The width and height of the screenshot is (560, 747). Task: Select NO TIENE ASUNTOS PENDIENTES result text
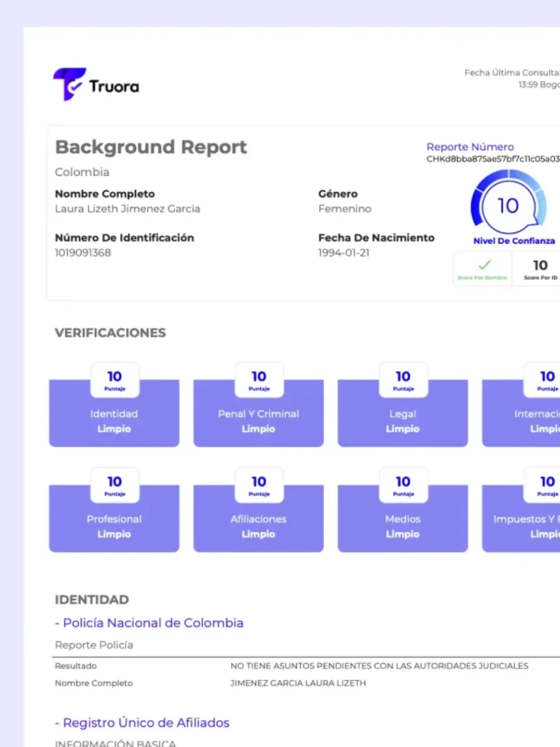tap(379, 666)
